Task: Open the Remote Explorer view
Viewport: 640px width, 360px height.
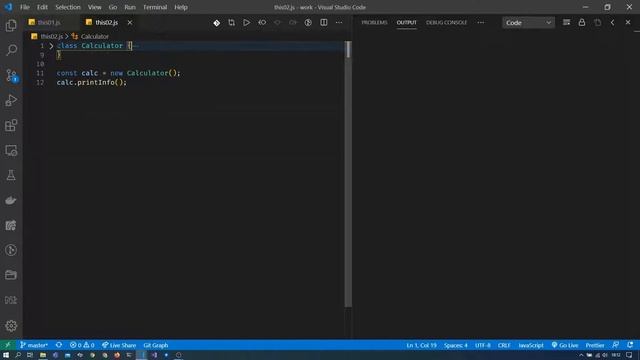Action: tap(11, 150)
